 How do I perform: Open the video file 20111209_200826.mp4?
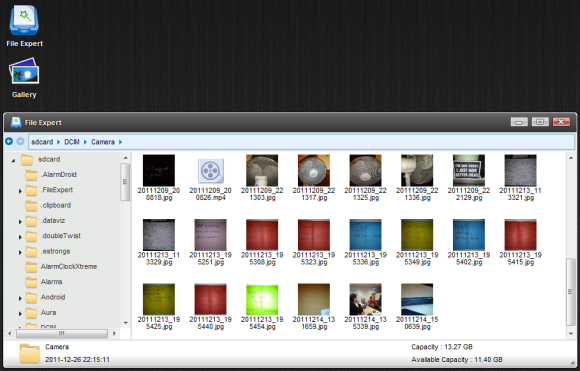coord(210,178)
